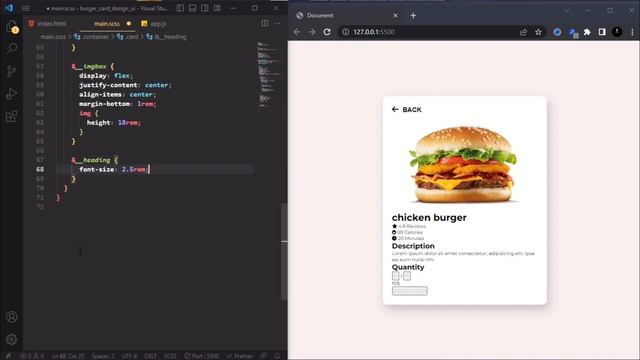640x360 pixels.
Task: Click the address bar showing 127.0.0.1:5500
Action: tap(441, 32)
